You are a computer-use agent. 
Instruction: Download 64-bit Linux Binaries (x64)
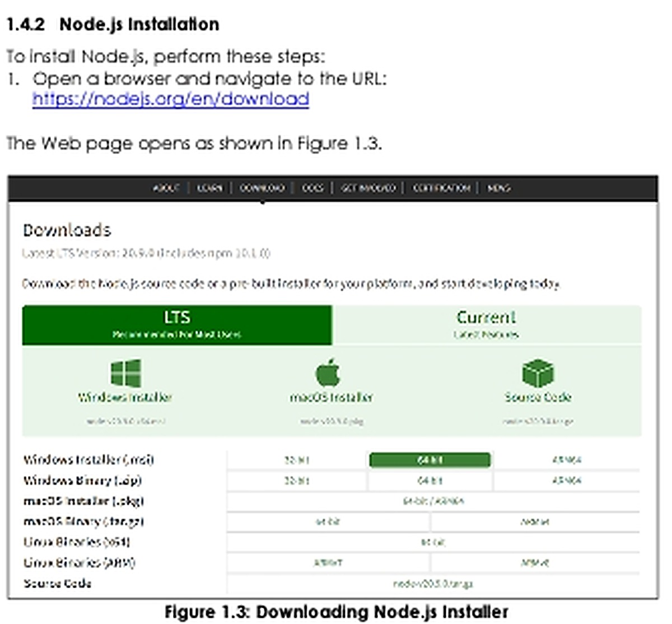pos(433,542)
